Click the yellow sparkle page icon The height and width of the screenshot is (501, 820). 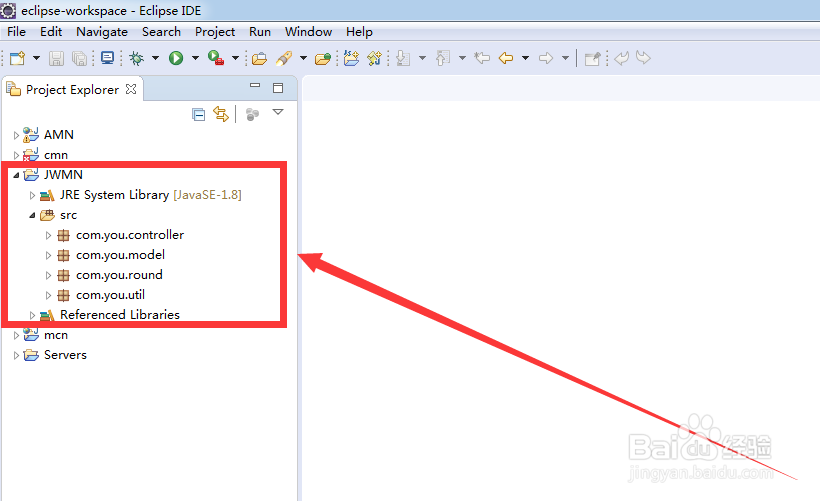pos(374,58)
